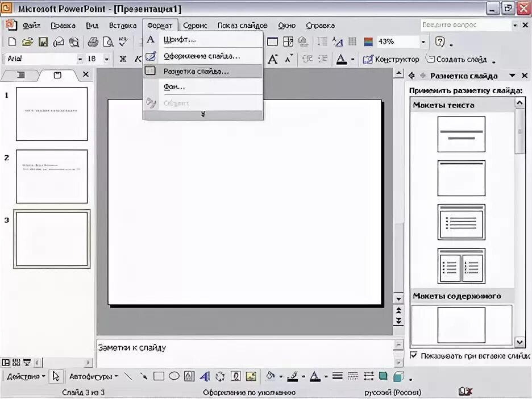Open the Вставка menu
The width and height of the screenshot is (532, 399).
[122, 26]
